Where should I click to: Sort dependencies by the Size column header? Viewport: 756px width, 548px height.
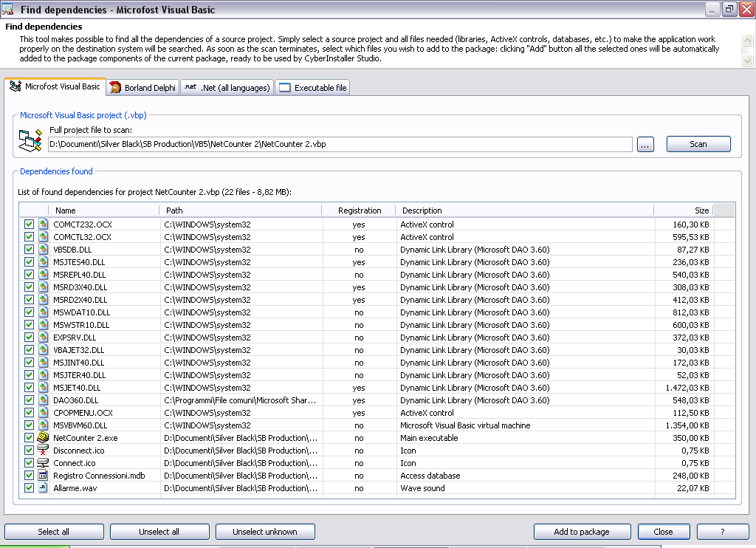[683, 210]
